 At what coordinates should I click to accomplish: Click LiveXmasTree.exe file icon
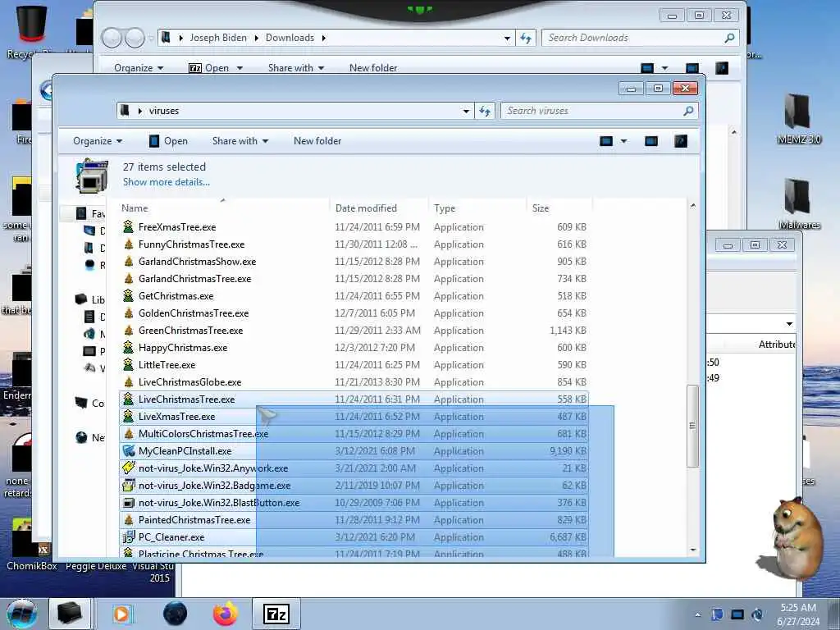(128, 416)
